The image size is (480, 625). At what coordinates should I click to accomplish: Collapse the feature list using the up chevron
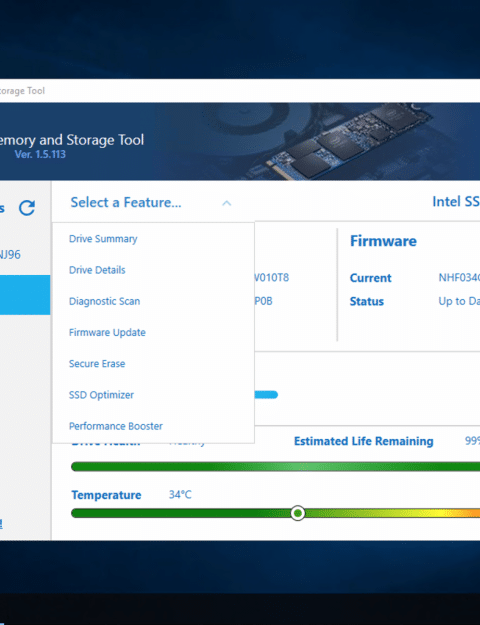(x=226, y=203)
